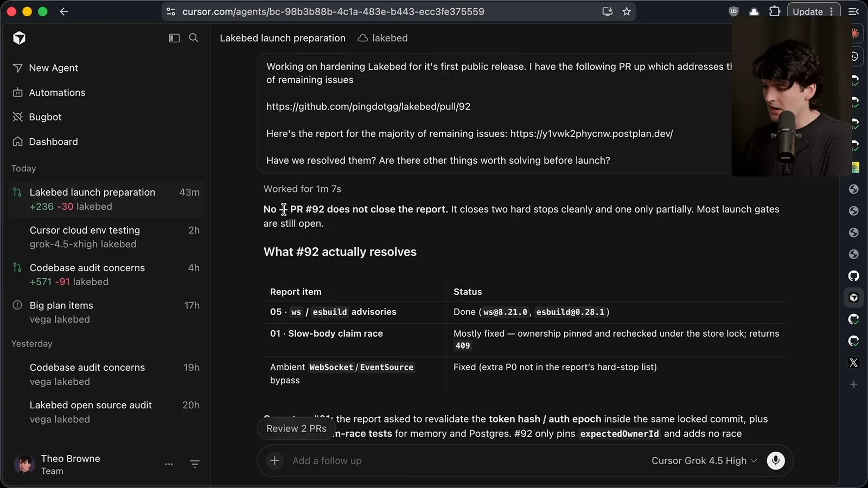Image resolution: width=868 pixels, height=488 pixels.
Task: Click 'What #92 actually resolves' heading
Action: 340,252
